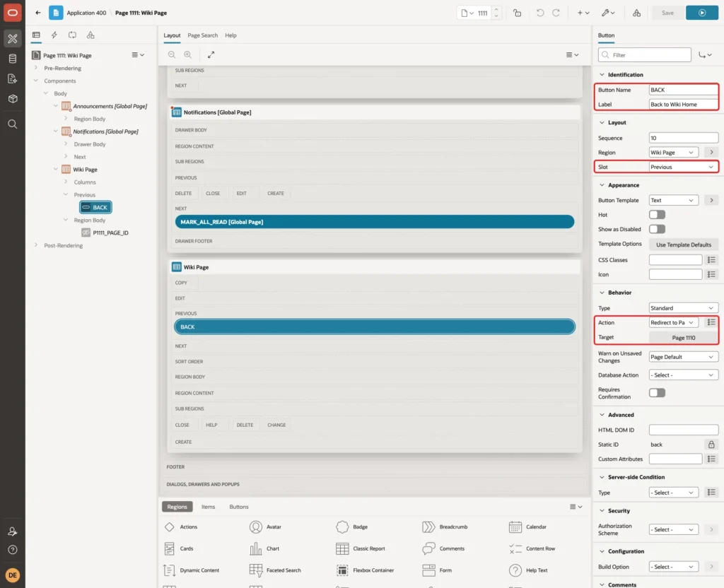The width and height of the screenshot is (724, 588).
Task: Redo the last change
Action: tap(556, 13)
